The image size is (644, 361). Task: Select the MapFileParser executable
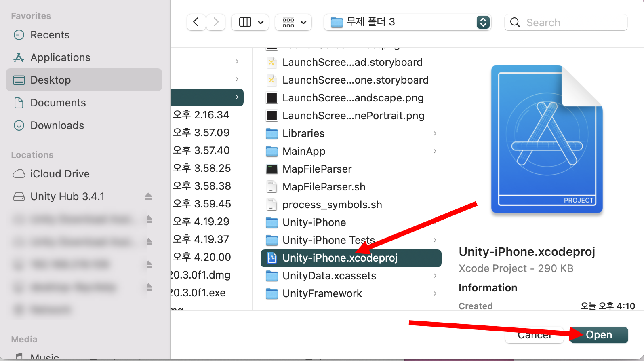pyautogui.click(x=351, y=169)
